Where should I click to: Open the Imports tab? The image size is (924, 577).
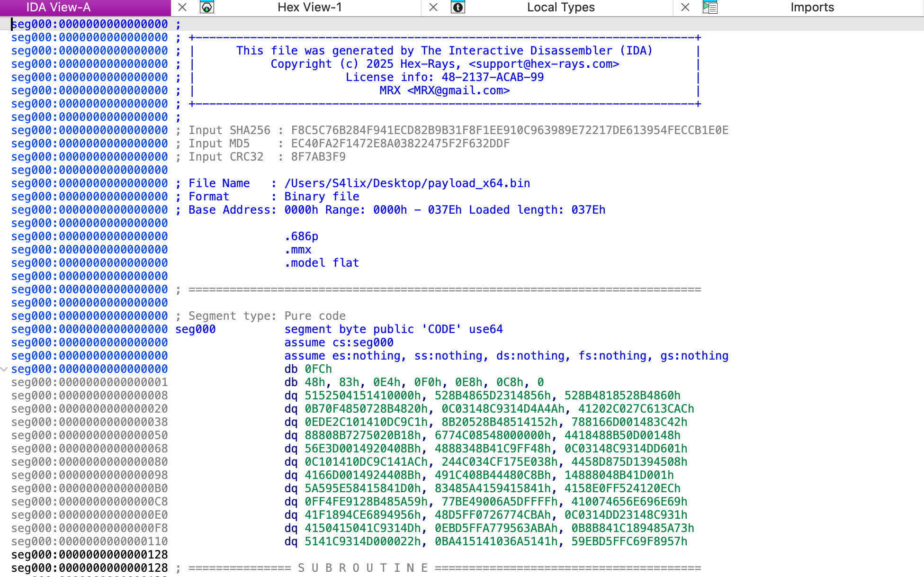[x=812, y=7]
